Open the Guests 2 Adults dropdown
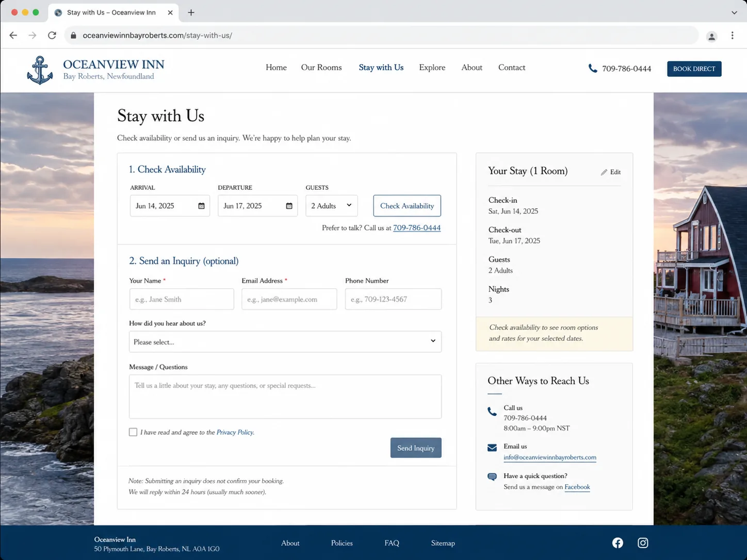Screen dimensions: 747x560 332,206
